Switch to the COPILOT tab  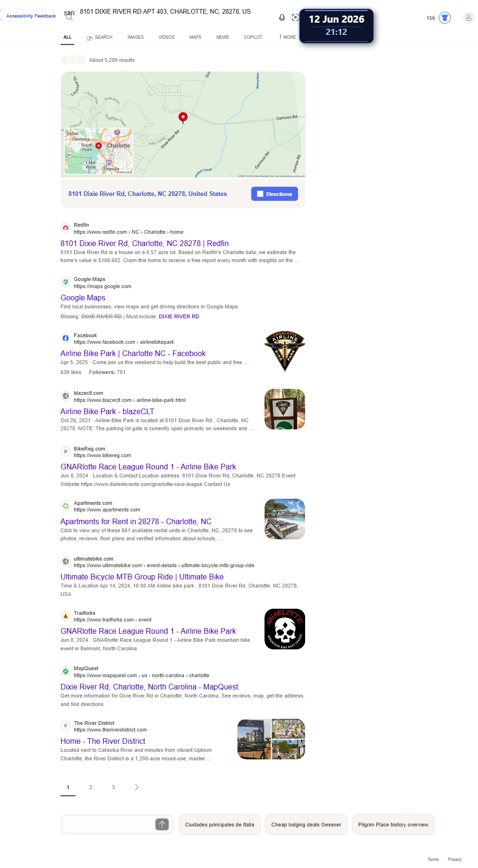[253, 37]
